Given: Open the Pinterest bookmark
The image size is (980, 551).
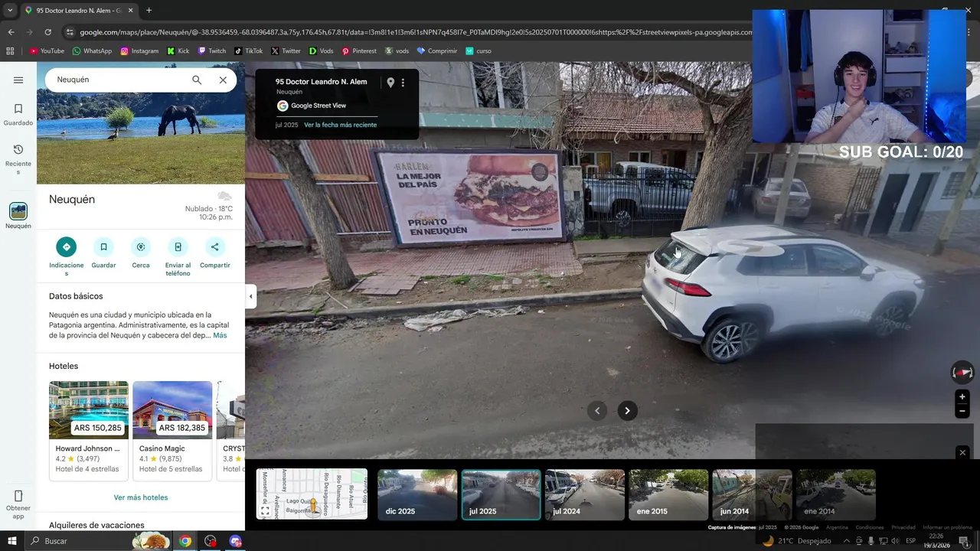Looking at the screenshot, I should (359, 51).
